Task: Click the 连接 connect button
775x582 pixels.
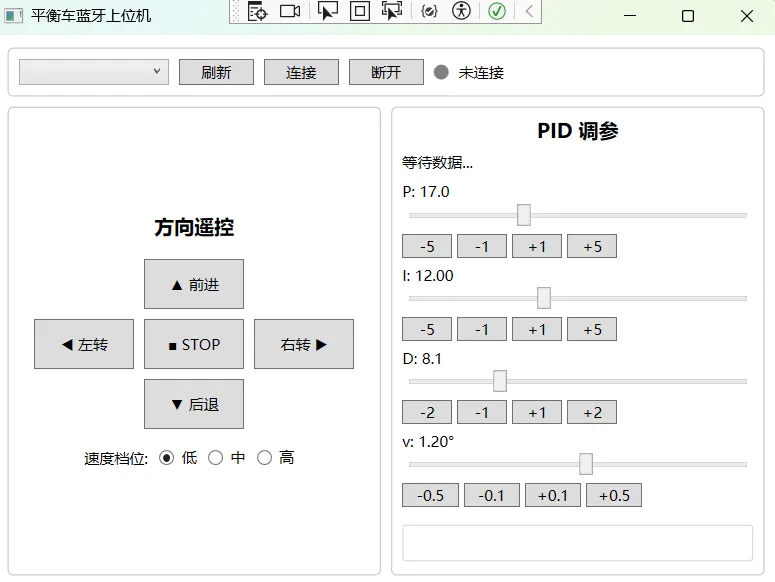Action: 301,72
